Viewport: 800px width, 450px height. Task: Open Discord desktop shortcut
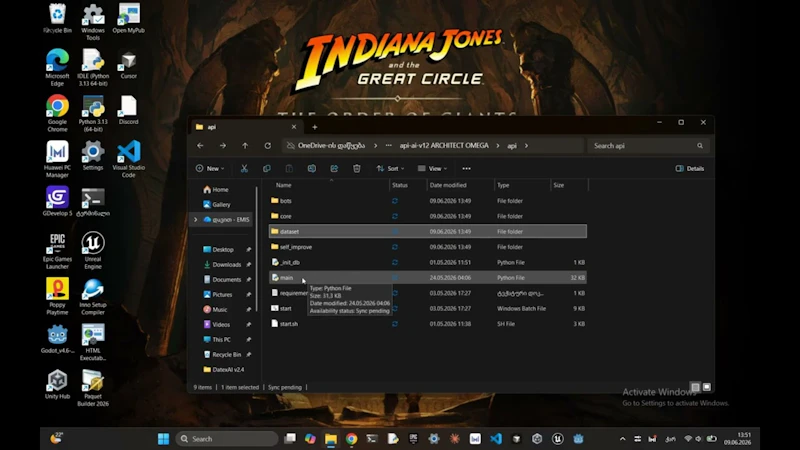[x=129, y=110]
